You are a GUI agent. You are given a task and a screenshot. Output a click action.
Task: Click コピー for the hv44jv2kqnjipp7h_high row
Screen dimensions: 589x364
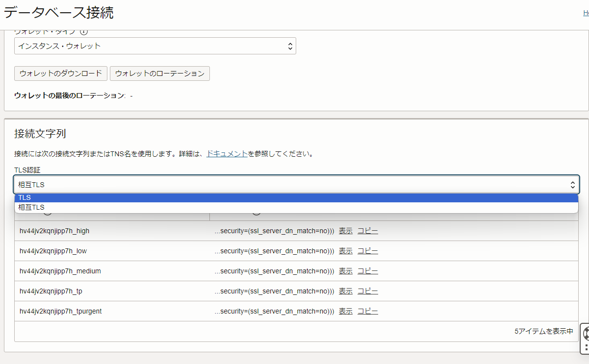368,231
